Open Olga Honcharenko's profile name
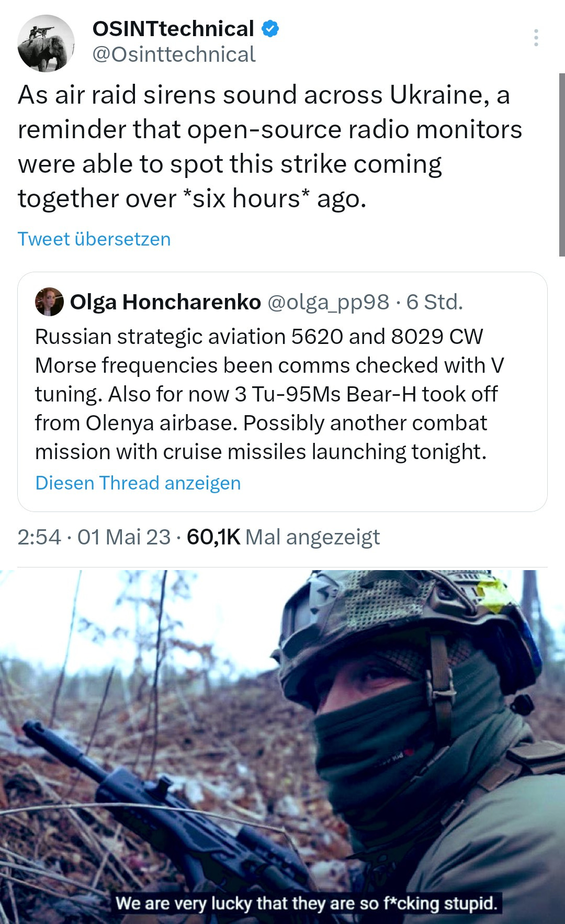The image size is (565, 924). 165,302
